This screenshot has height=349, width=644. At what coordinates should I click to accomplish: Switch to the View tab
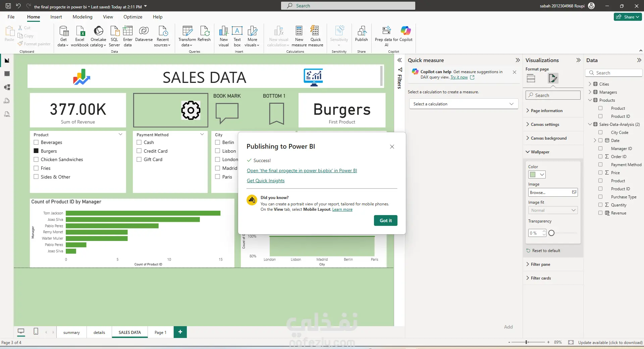108,17
